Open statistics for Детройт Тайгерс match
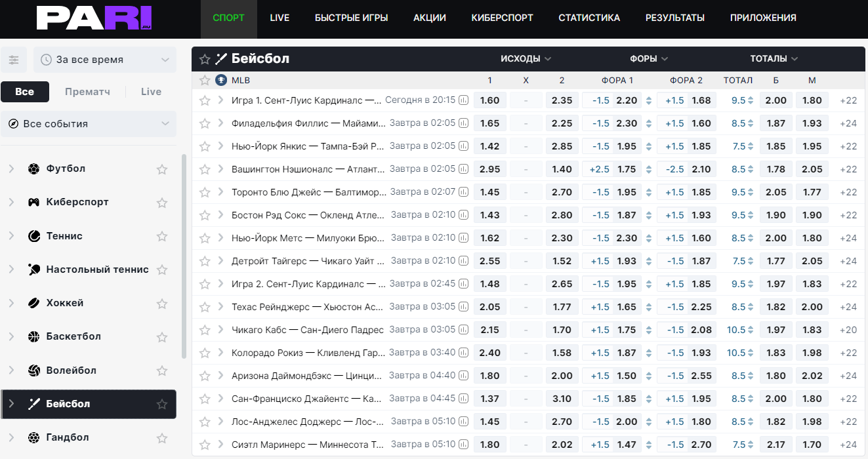Viewport: 868px width, 459px height. (x=464, y=261)
